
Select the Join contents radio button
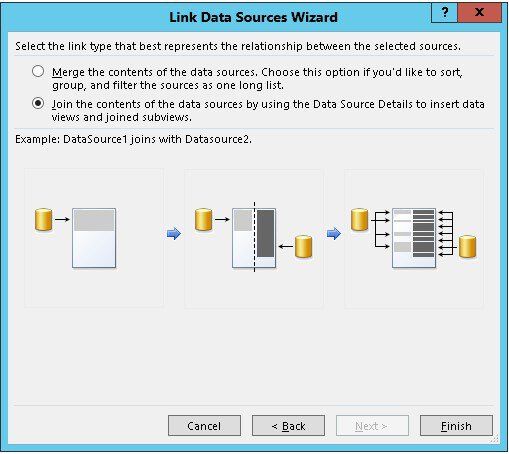coord(38,103)
